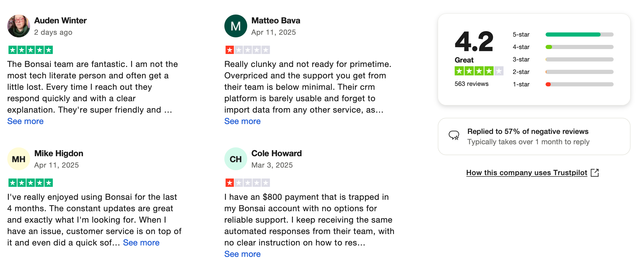Expand Cole Howard's review via See more
The width and height of the screenshot is (644, 274).
click(x=242, y=254)
